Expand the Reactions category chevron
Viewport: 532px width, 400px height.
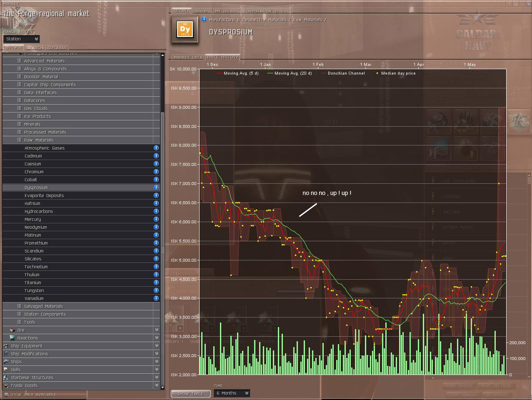(157, 338)
